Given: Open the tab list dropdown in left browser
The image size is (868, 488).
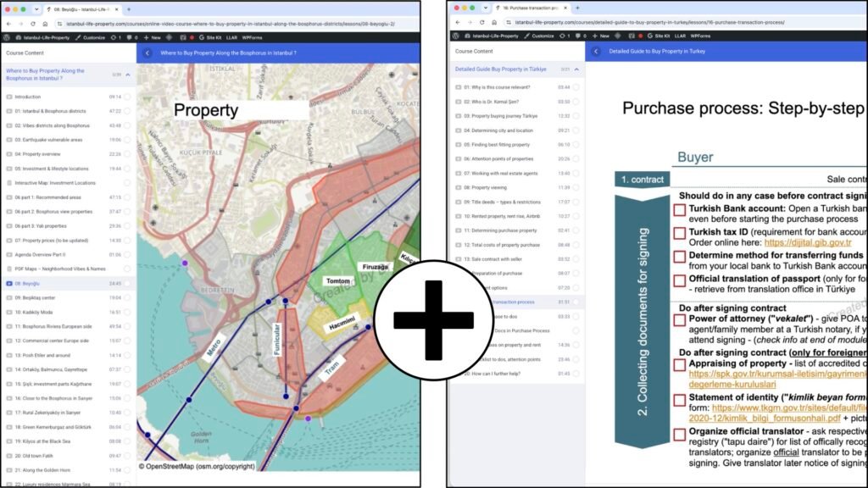Looking at the screenshot, I should click(36, 9).
